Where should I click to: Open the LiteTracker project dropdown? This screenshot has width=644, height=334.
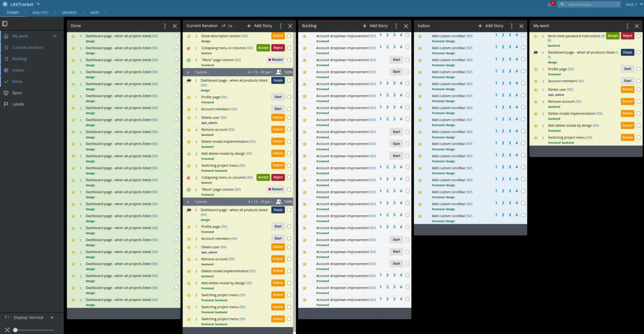pos(38,4)
